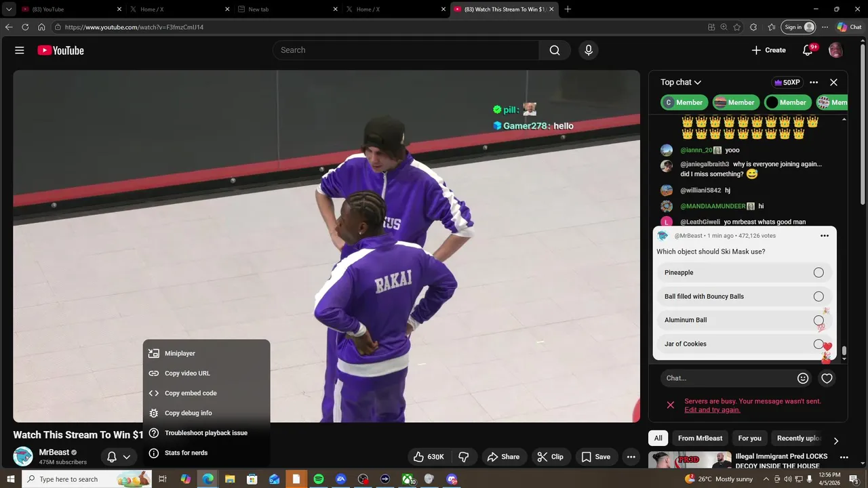Viewport: 868px width, 488px height.
Task: Dismiss the servers are busy error
Action: pos(670,405)
